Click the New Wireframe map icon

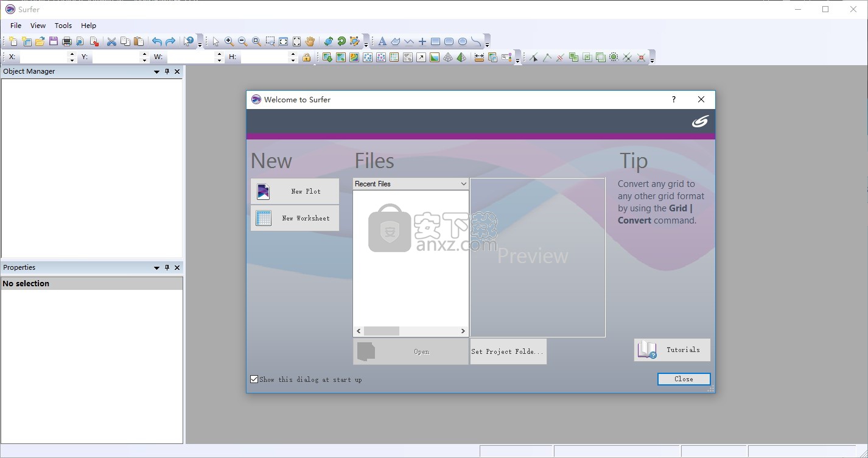448,57
